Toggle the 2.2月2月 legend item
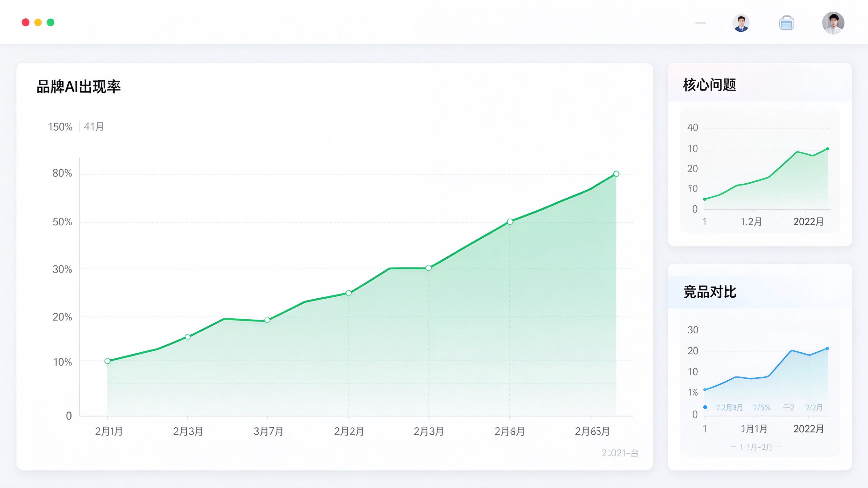Image resolution: width=868 pixels, height=488 pixels. tap(729, 408)
